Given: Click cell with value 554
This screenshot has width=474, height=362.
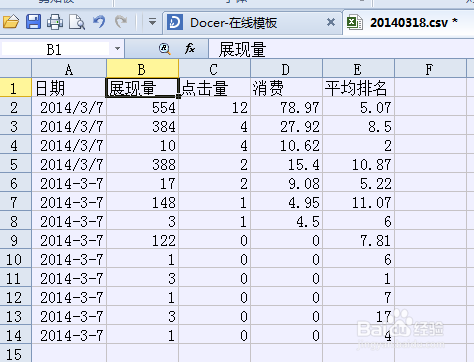Looking at the screenshot, I should [142, 107].
